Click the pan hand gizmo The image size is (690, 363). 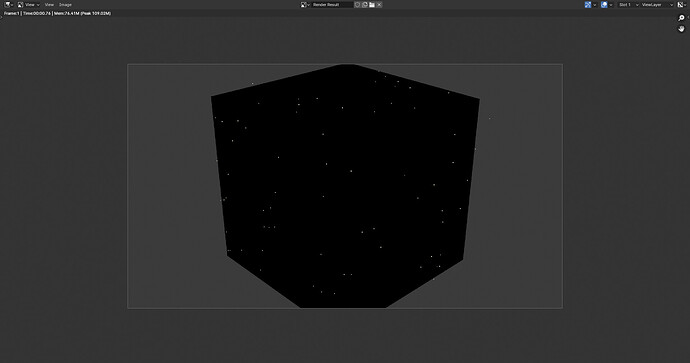click(x=681, y=29)
